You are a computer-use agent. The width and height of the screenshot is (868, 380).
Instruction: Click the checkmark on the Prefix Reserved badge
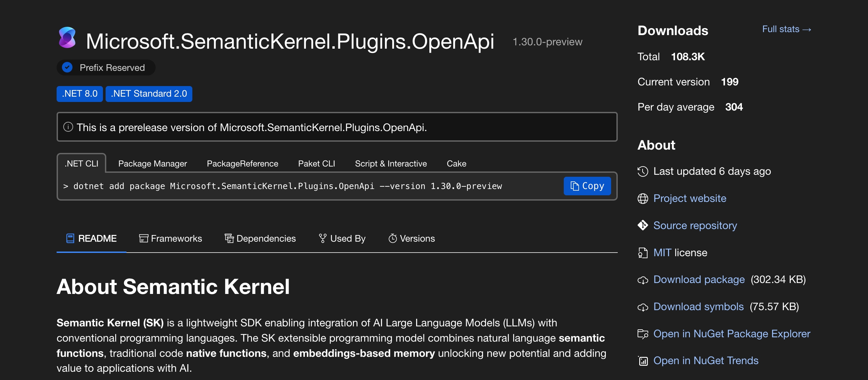pyautogui.click(x=67, y=68)
